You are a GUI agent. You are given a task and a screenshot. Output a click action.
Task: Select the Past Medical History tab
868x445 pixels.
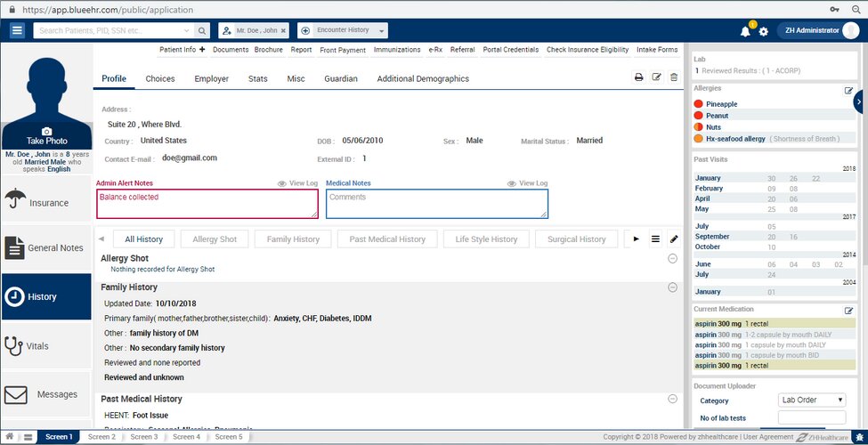tap(387, 239)
